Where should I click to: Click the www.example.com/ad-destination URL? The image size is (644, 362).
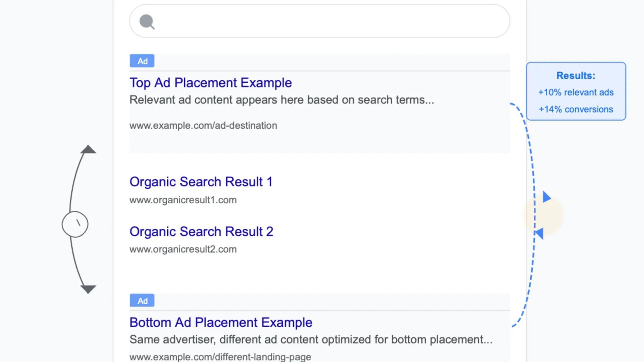pyautogui.click(x=203, y=125)
